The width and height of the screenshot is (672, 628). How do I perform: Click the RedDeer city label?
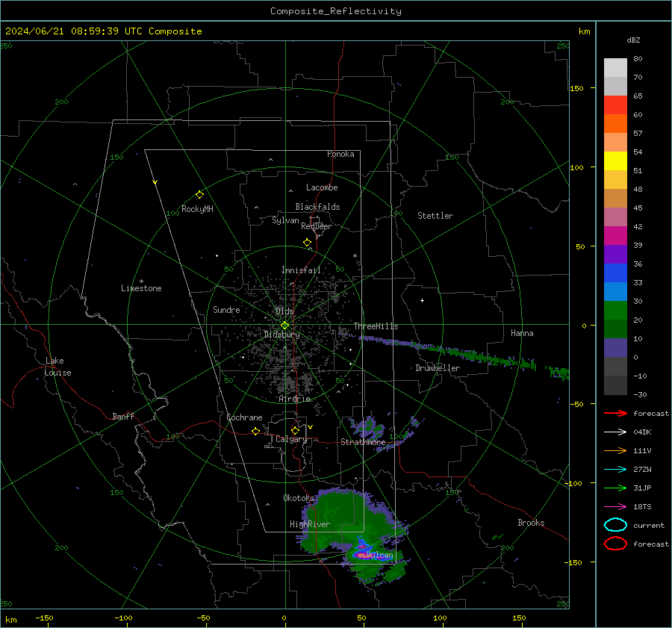[317, 226]
